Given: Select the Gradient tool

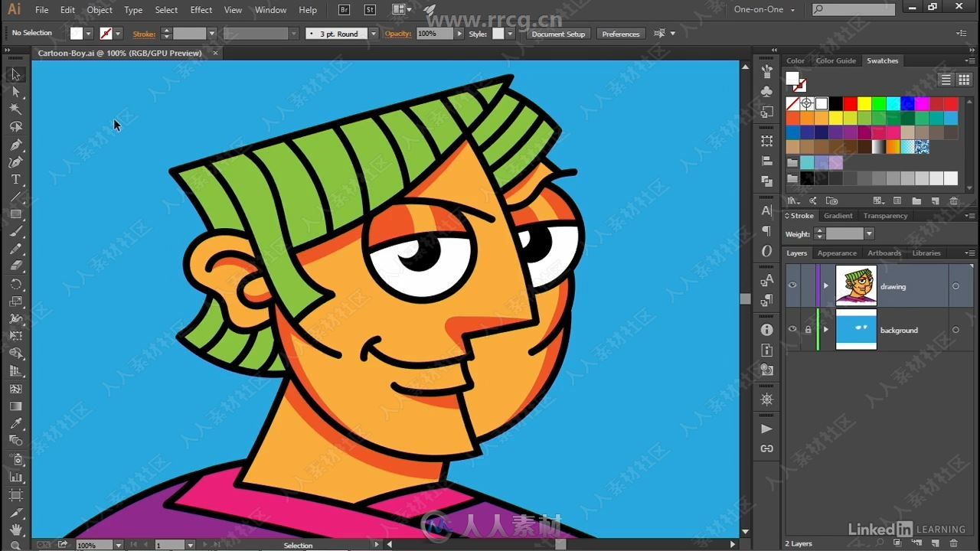Looking at the screenshot, I should pos(15,406).
